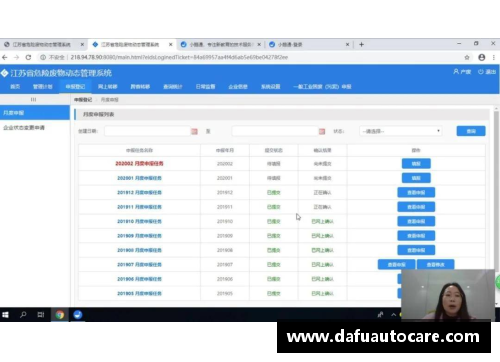Bookmark this page with star icon

[467, 57]
